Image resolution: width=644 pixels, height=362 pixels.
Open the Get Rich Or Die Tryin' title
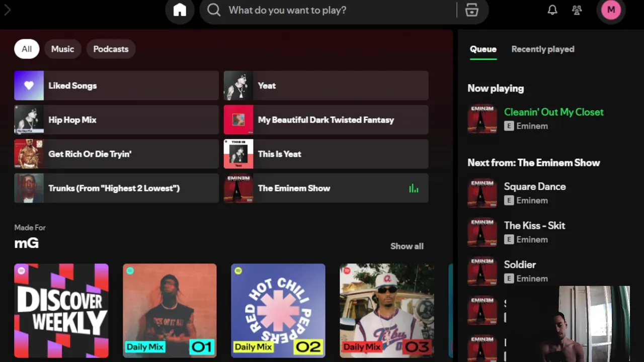(x=90, y=154)
